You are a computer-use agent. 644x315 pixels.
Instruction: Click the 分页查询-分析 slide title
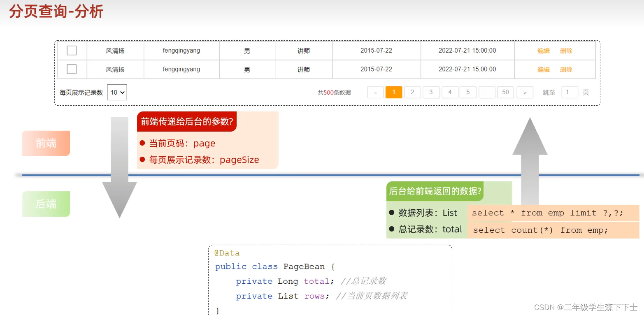pos(56,12)
